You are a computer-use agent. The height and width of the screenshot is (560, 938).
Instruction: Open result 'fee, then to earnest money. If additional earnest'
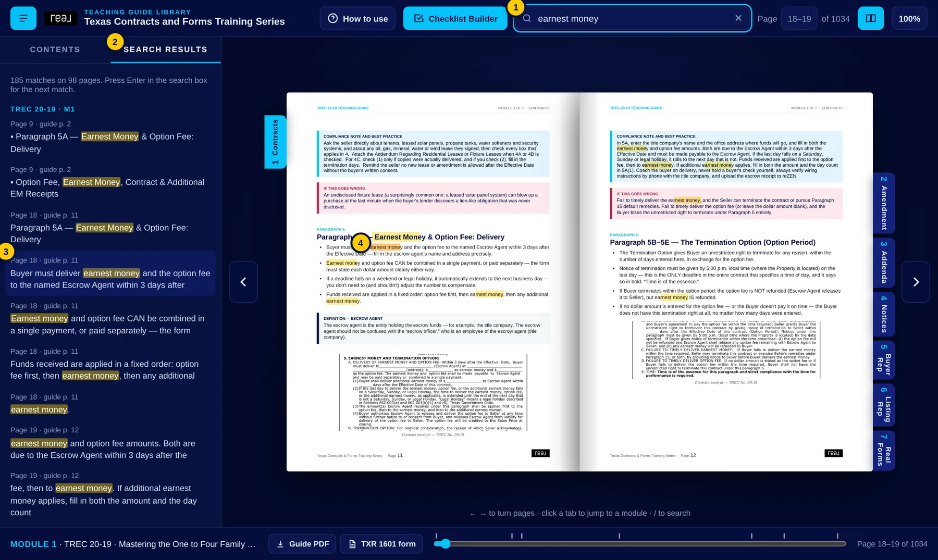[110, 494]
